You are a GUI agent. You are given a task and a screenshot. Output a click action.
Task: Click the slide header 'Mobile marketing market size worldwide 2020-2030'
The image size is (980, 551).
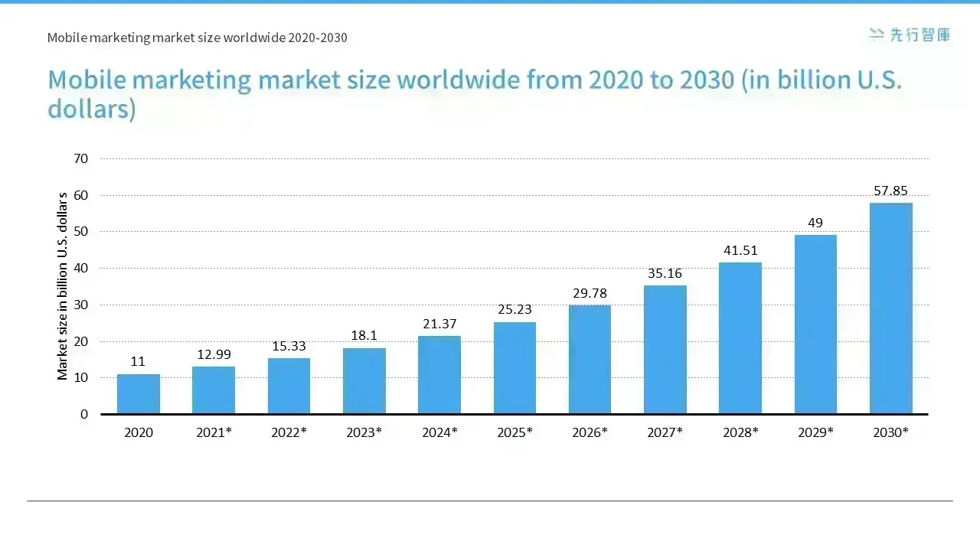pyautogui.click(x=197, y=37)
